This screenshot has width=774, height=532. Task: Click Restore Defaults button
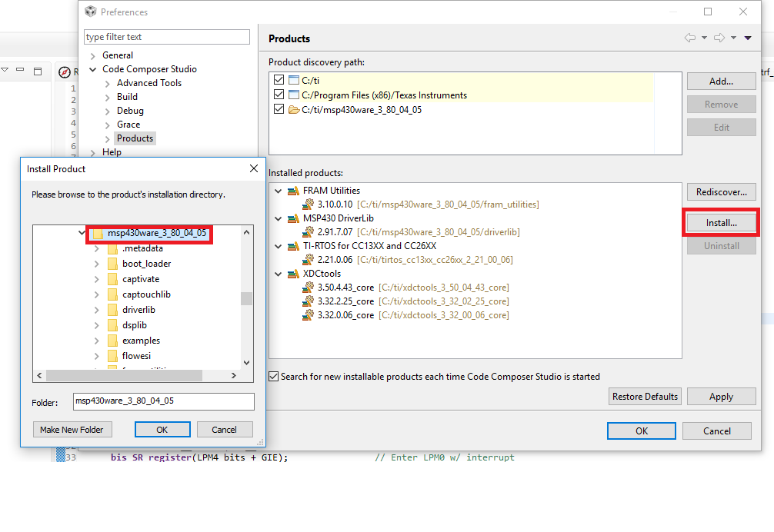tap(645, 397)
